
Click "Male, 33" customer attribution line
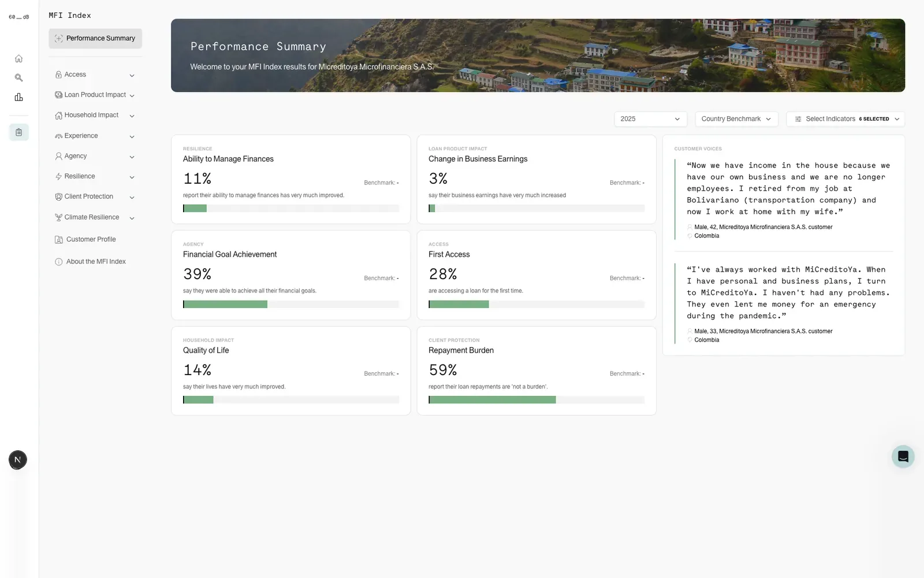coord(763,331)
